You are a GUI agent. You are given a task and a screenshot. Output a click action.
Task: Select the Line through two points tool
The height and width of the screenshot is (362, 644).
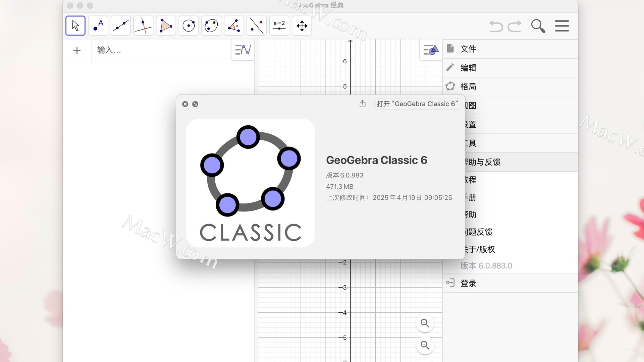point(121,26)
